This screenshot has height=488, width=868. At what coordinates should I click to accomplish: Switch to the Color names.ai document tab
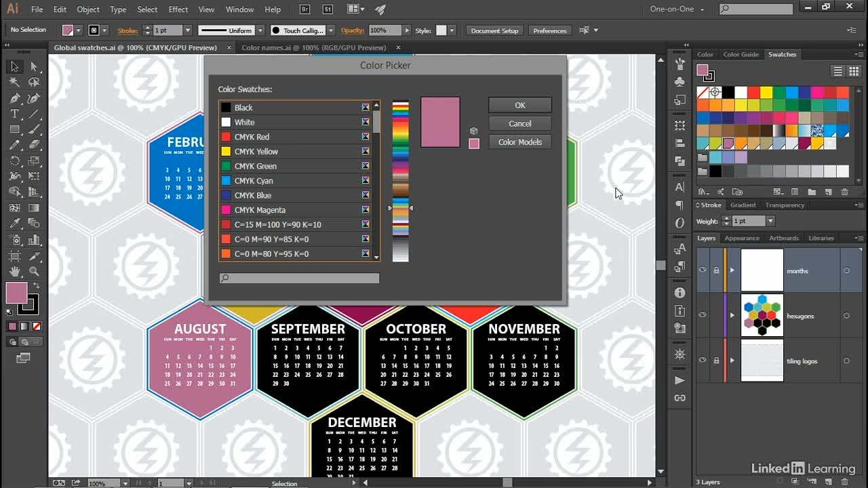[x=313, y=47]
